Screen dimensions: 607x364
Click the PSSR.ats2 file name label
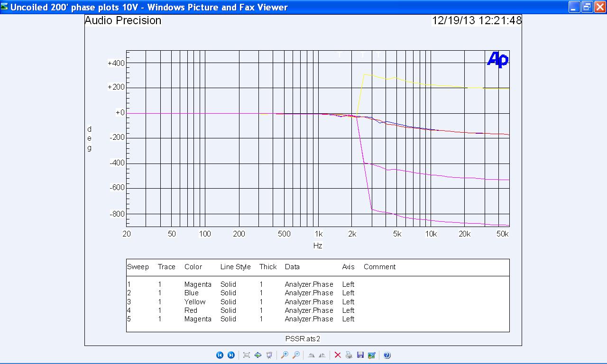(x=303, y=338)
